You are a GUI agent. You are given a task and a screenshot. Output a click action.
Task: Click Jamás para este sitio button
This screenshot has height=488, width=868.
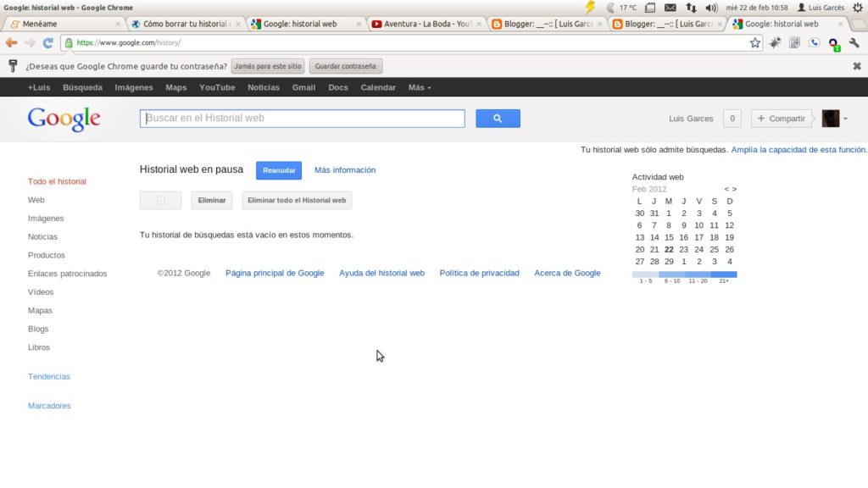click(268, 66)
